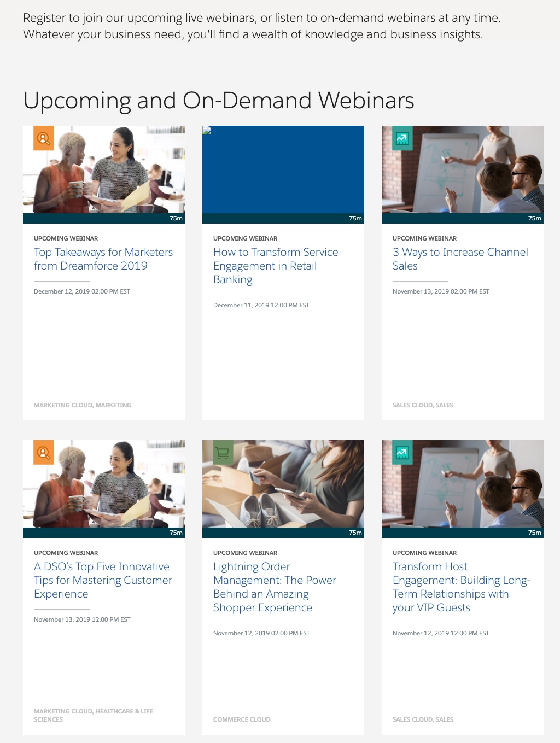Open How to Transform Service Engagement in Retail Banking

(x=276, y=266)
